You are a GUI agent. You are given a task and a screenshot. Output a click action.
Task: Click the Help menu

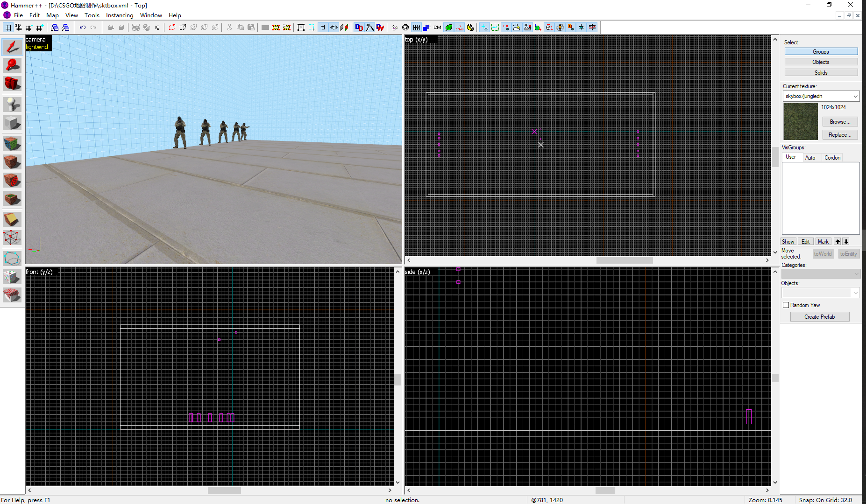point(175,15)
